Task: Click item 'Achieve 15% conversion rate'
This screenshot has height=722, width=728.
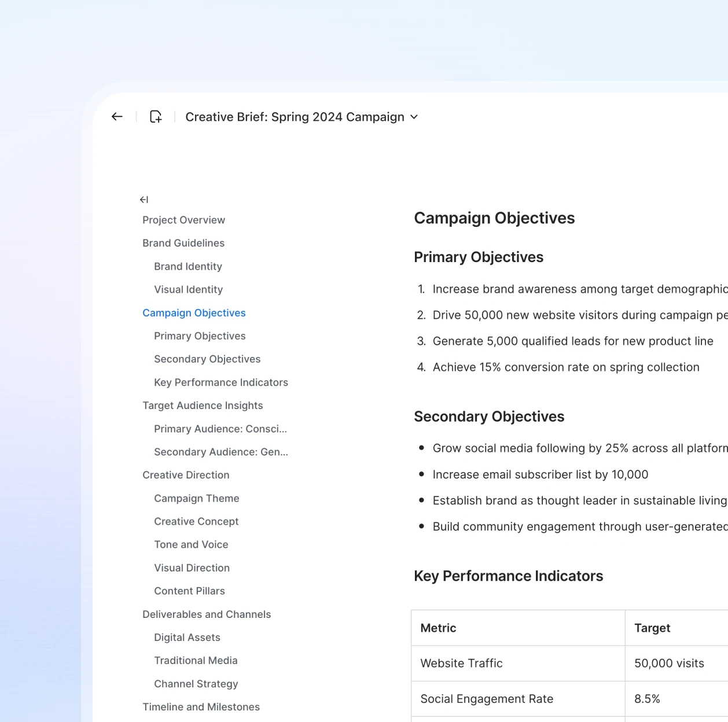Action: click(x=566, y=367)
